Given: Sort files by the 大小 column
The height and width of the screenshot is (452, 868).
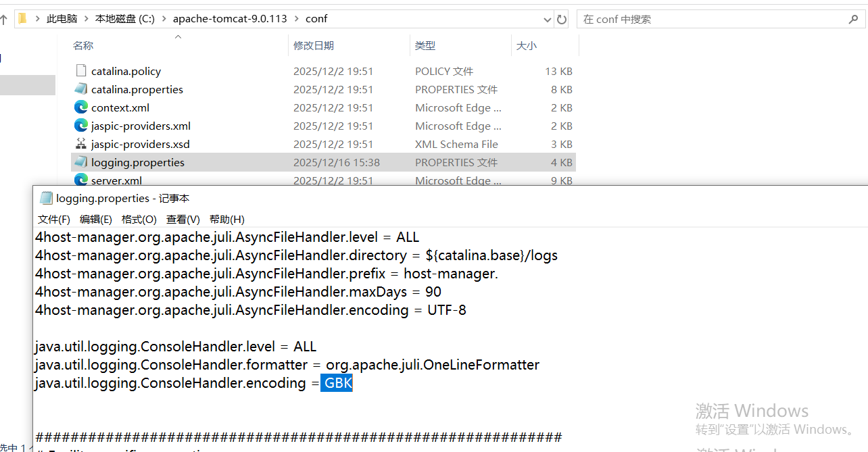Looking at the screenshot, I should (x=527, y=46).
